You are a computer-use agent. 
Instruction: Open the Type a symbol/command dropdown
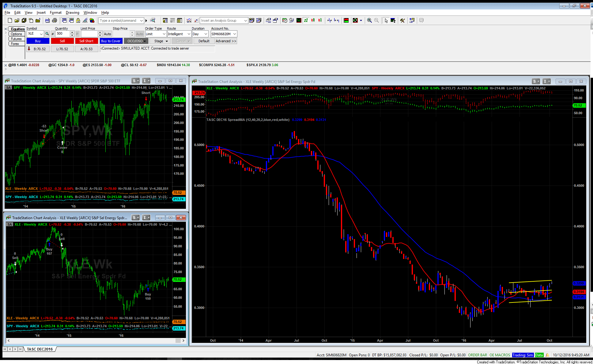pos(142,21)
